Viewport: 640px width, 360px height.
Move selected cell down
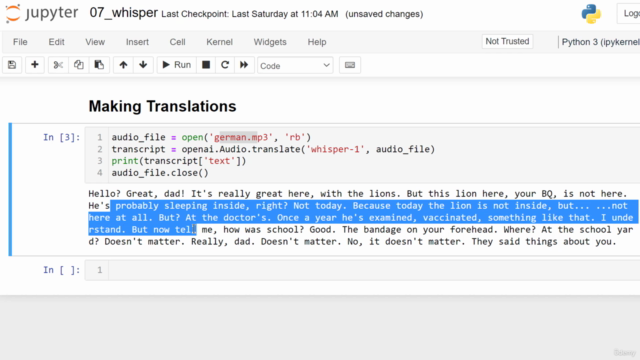click(143, 65)
